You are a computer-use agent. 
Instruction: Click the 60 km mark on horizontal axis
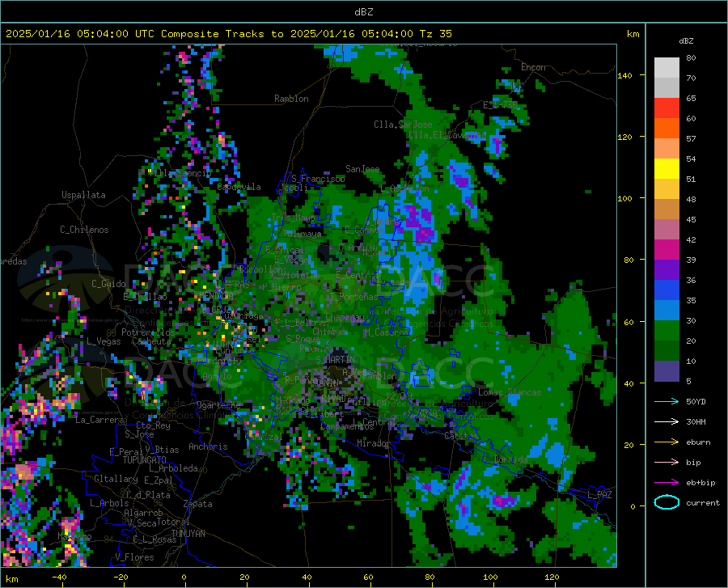click(x=368, y=577)
